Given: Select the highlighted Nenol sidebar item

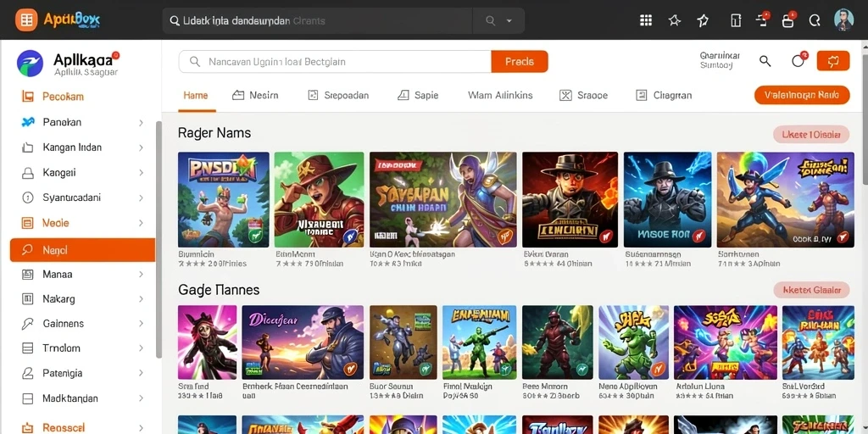Looking at the screenshot, I should tap(82, 250).
